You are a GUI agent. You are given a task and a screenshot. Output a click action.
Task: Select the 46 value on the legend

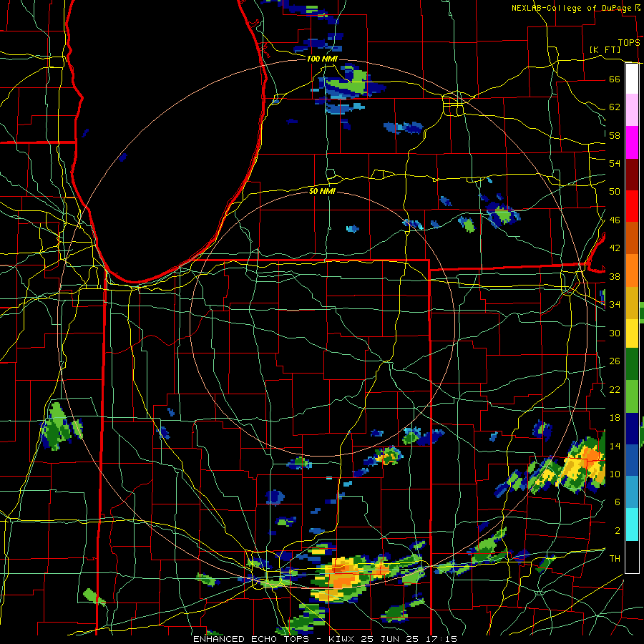tap(615, 220)
